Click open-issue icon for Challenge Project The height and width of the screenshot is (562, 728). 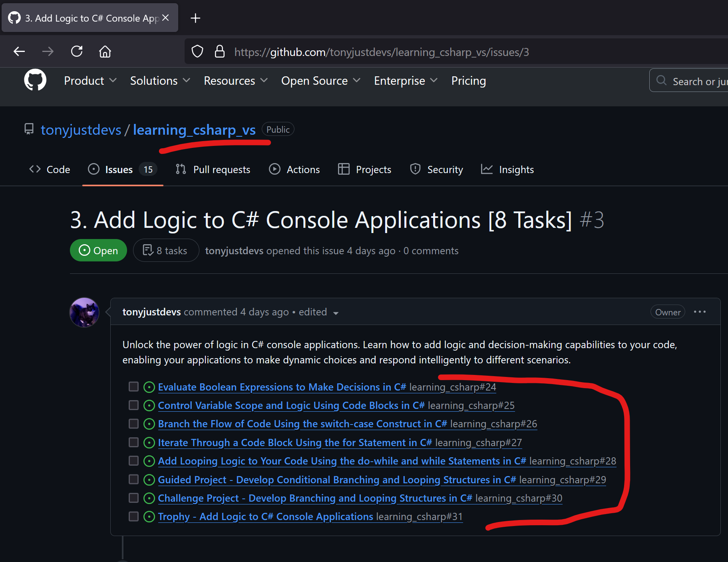click(149, 498)
